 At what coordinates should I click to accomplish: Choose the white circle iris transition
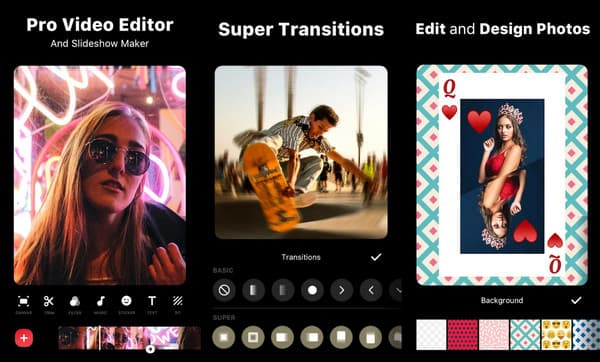pos(312,290)
